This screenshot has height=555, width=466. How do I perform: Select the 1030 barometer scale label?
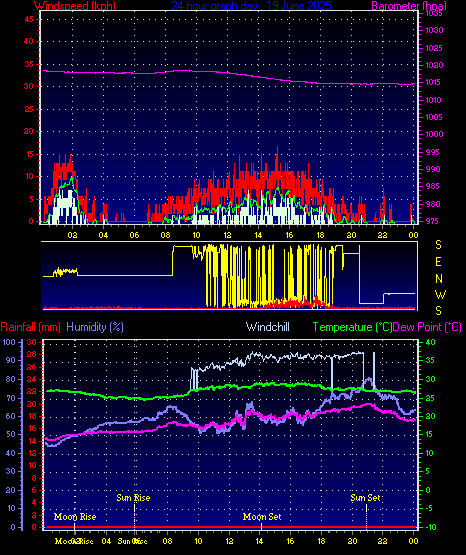coord(434,30)
